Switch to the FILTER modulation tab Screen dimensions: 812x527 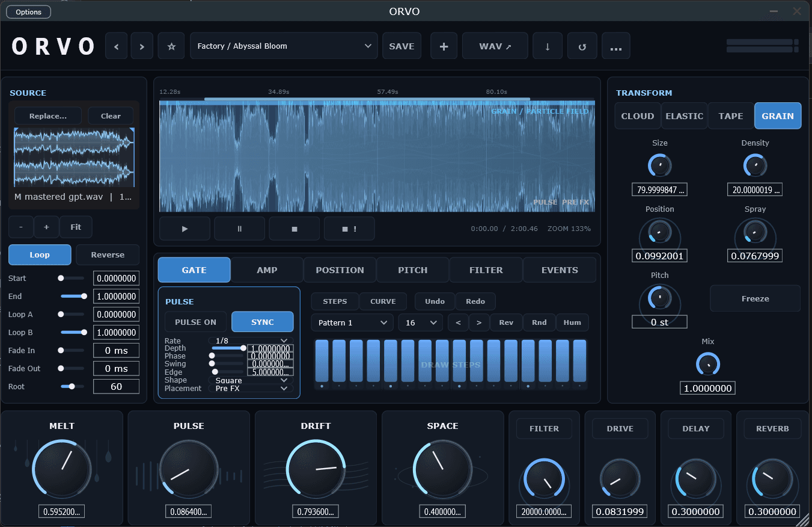(x=486, y=270)
